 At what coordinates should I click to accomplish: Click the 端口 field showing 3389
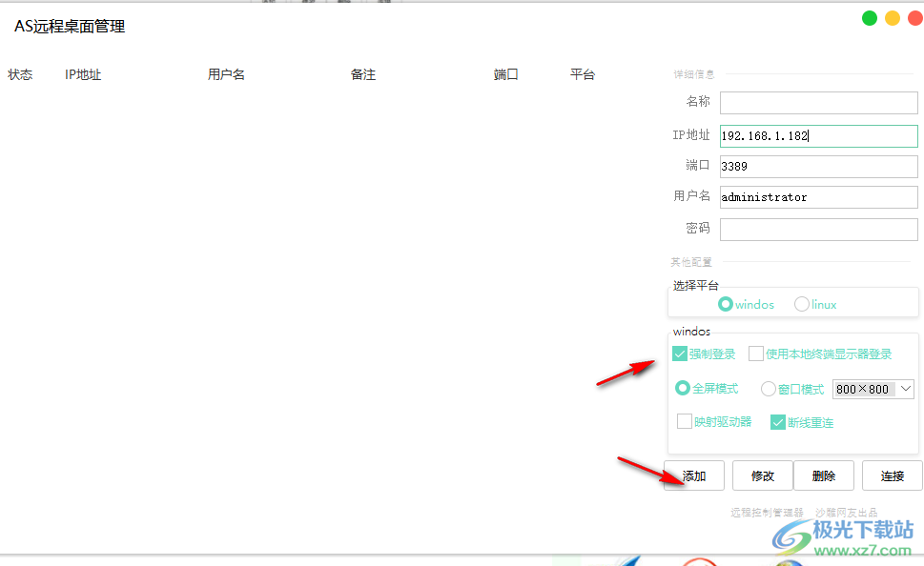click(x=818, y=167)
